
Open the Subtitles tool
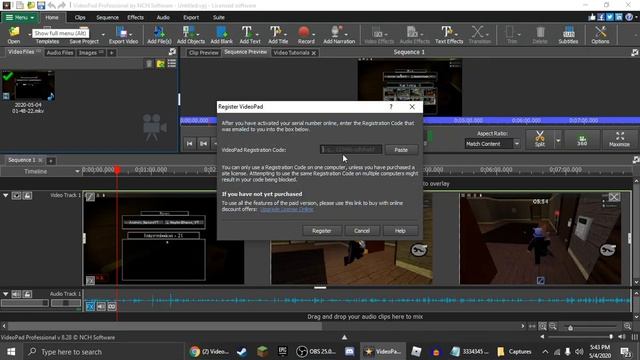(x=568, y=34)
